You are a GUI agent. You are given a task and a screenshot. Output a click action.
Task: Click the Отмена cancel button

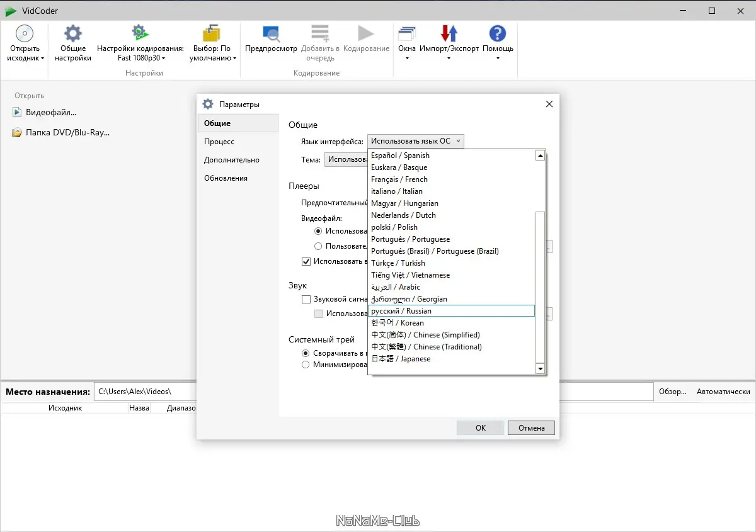pyautogui.click(x=531, y=428)
